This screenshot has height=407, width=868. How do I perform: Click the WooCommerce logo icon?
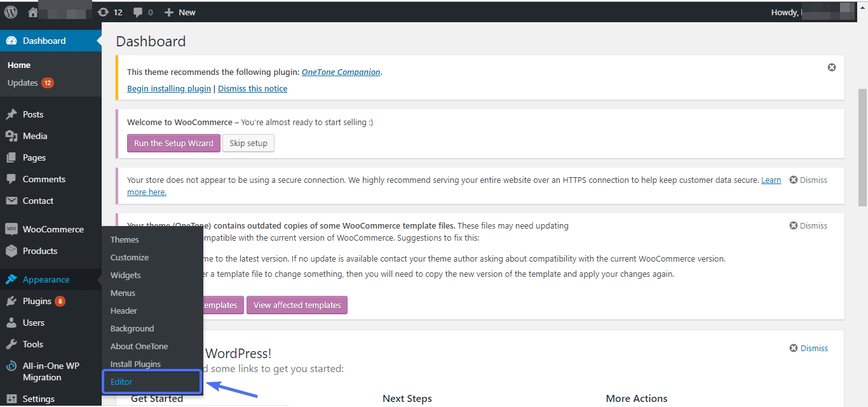11,229
